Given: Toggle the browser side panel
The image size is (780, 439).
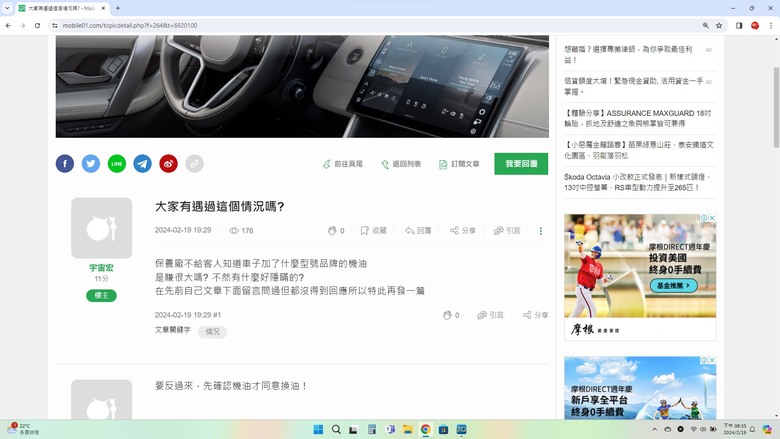Looking at the screenshot, I should tap(739, 25).
